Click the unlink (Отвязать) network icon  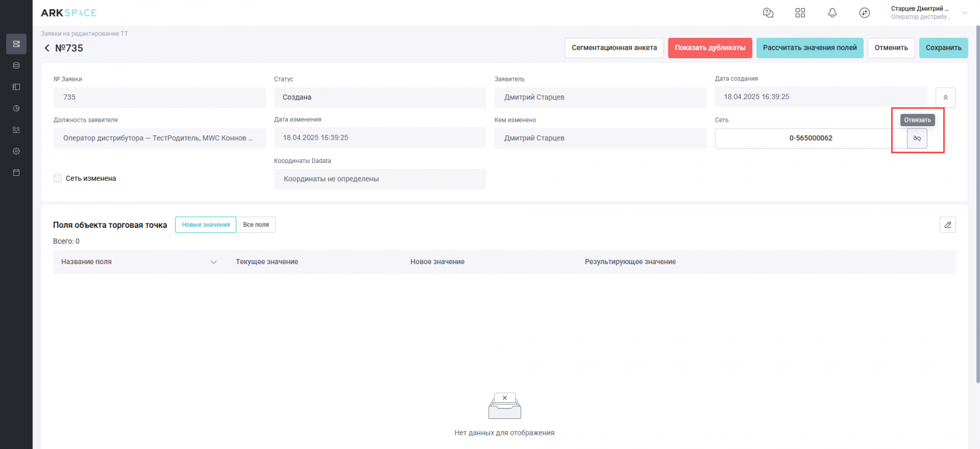[x=917, y=138]
